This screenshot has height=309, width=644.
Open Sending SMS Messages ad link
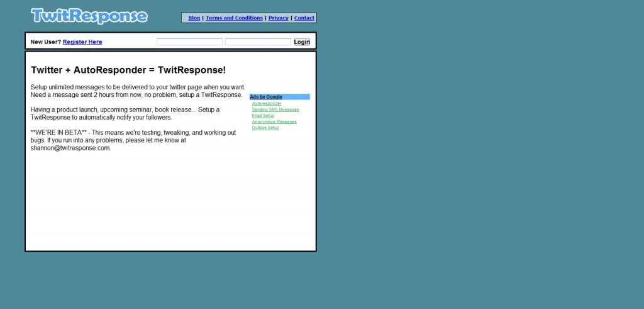[275, 110]
